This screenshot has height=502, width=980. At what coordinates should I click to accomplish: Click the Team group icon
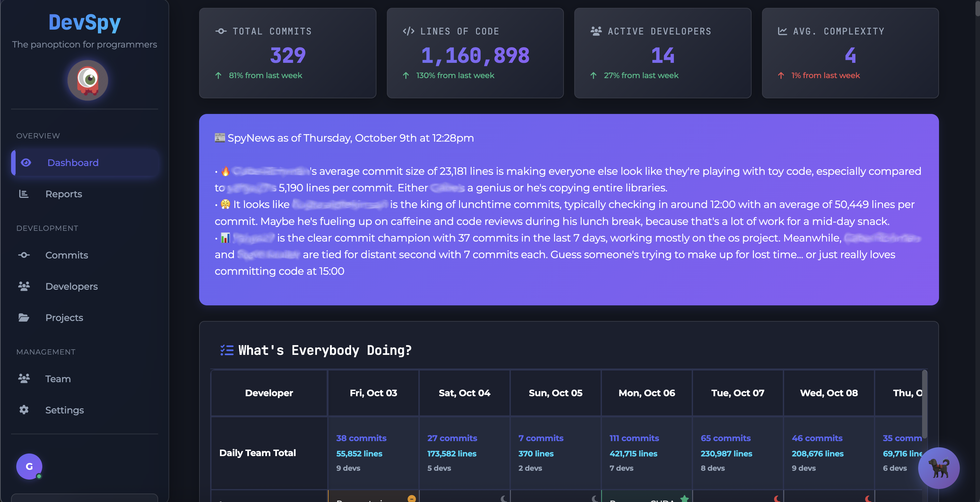(x=23, y=379)
